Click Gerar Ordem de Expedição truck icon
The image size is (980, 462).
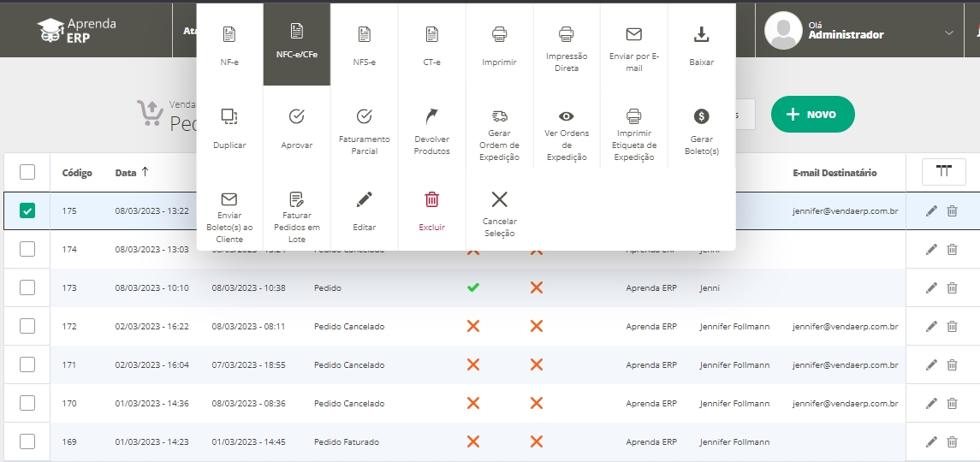[x=499, y=115]
